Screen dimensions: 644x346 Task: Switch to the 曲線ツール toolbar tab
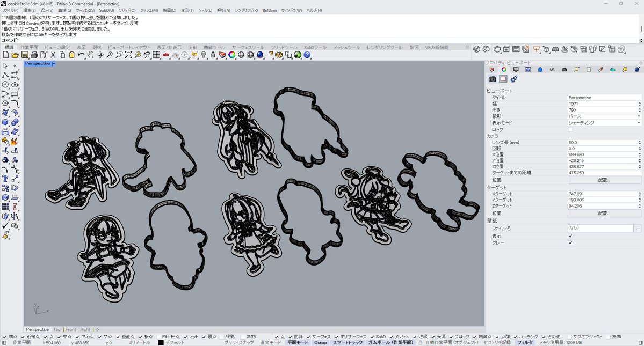[x=214, y=48]
